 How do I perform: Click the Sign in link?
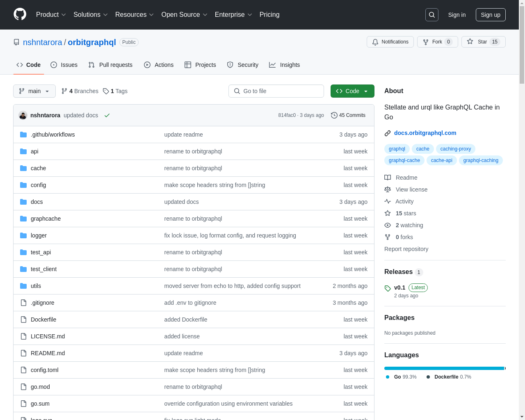tap(457, 15)
